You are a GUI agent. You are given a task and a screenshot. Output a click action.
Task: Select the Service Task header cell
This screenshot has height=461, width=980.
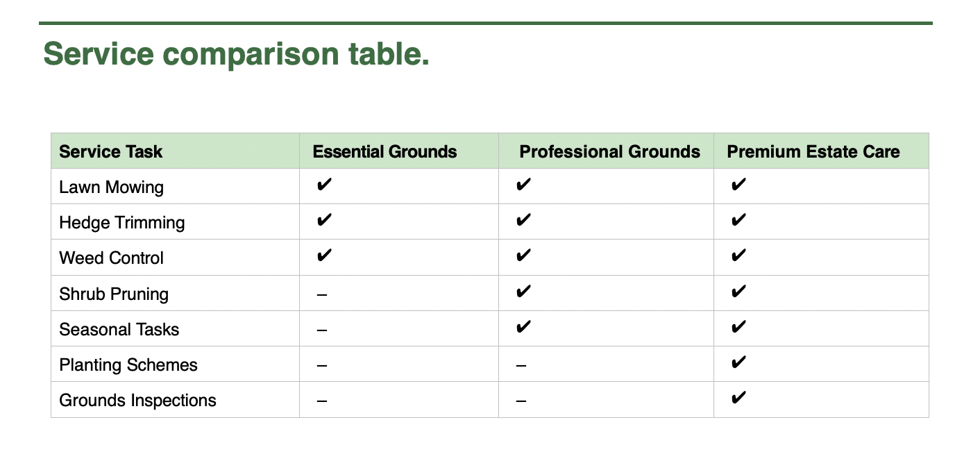[x=111, y=151]
